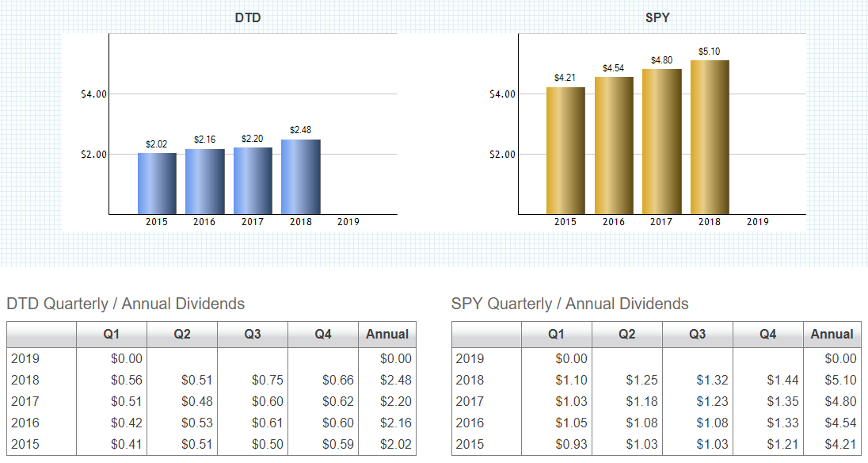Select the SPY 2018 bar labeled $5.10
The image size is (868, 463).
pyautogui.click(x=710, y=137)
